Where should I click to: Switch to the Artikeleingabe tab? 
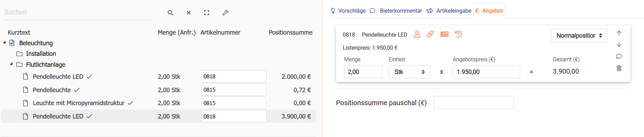coord(449,11)
